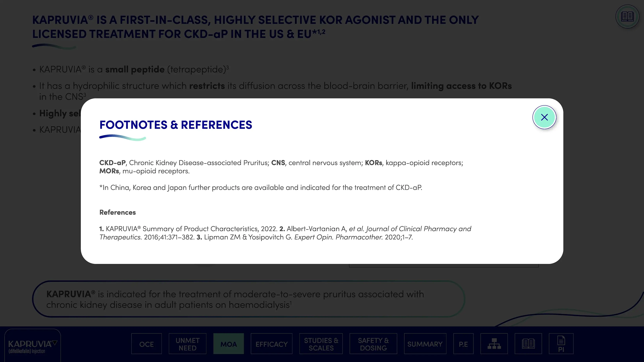Go to the OCE section
This screenshot has height=362, width=644.
click(147, 344)
